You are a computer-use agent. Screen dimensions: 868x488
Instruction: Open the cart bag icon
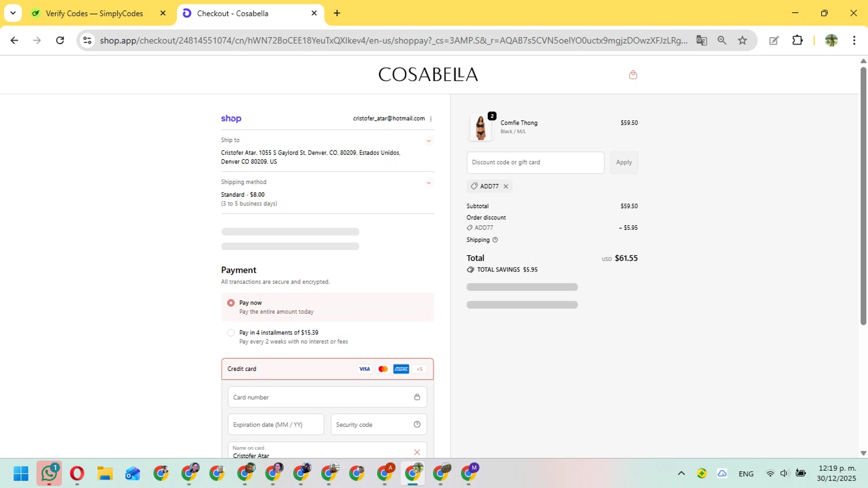[633, 75]
